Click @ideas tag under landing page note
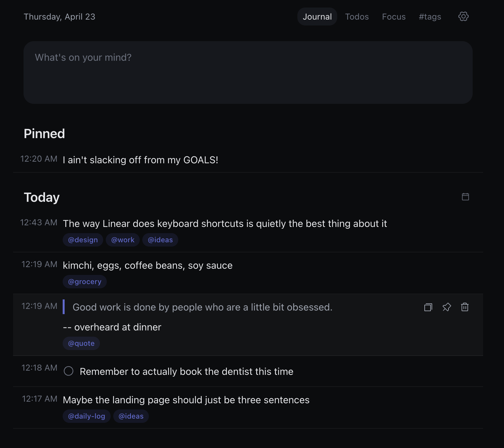 [x=131, y=416]
